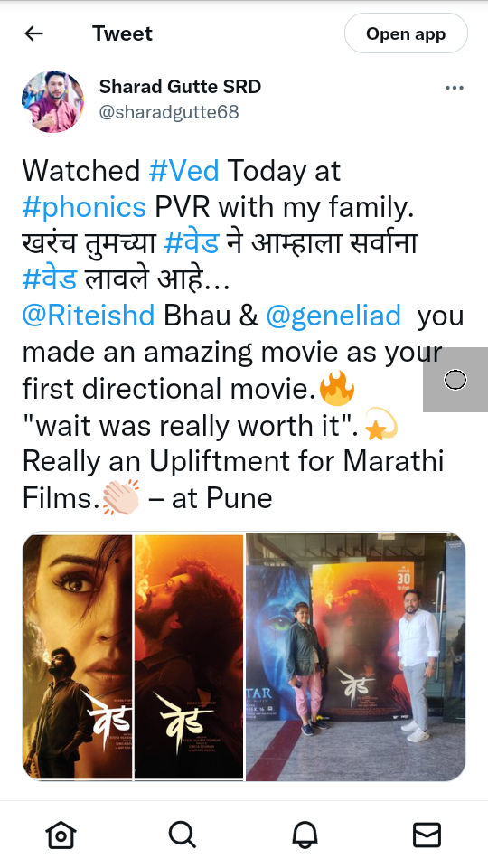488x868 pixels.
Task: Click the Open app button
Action: tap(406, 33)
